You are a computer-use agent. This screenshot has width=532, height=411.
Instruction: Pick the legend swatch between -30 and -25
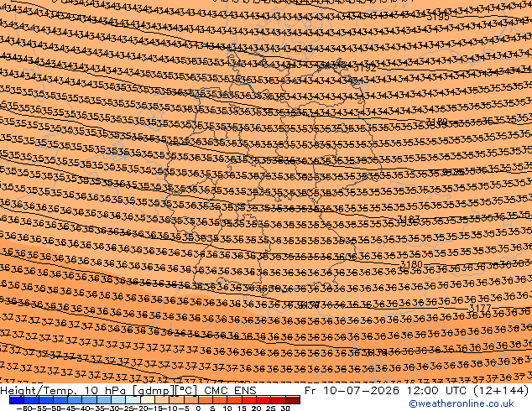click(x=118, y=400)
